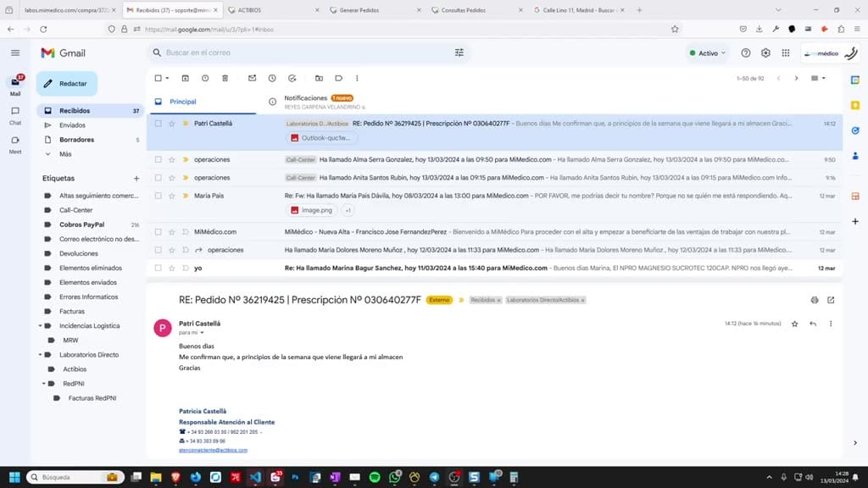
Task: Expand Más in the sidebar
Action: pyautogui.click(x=65, y=154)
